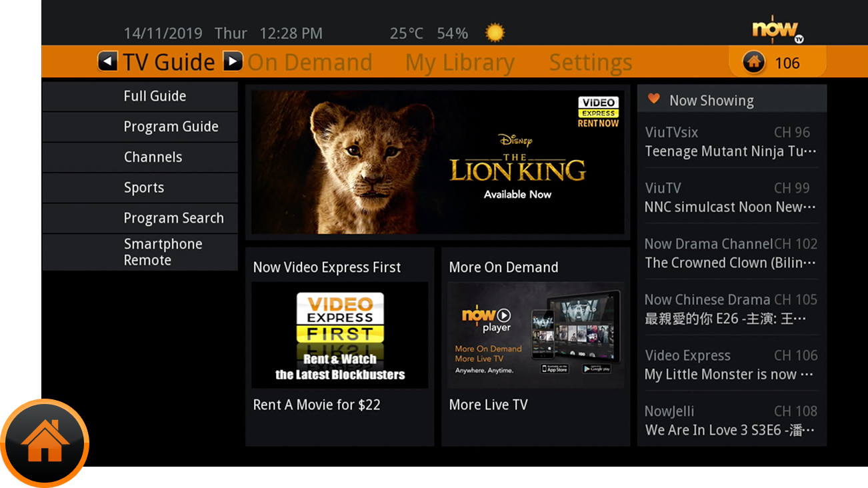Click the channel number 106
The height and width of the screenshot is (488, 868).
787,63
